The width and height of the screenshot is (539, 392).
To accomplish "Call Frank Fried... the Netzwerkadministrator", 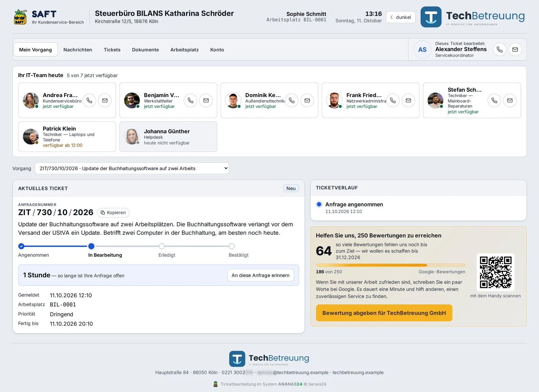I will coord(393,100).
